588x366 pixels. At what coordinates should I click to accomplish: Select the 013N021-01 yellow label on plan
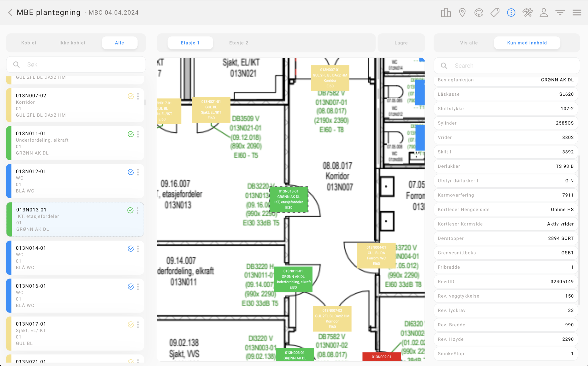coord(211,110)
